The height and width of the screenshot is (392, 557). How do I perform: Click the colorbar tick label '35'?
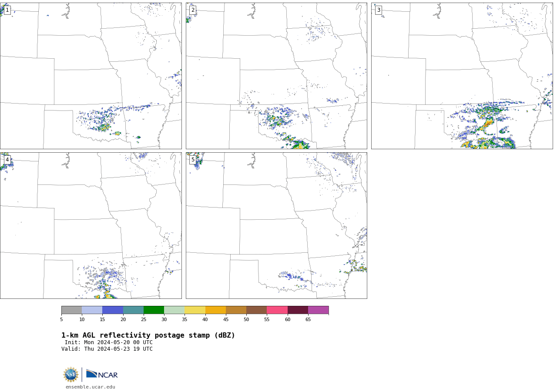coord(185,320)
